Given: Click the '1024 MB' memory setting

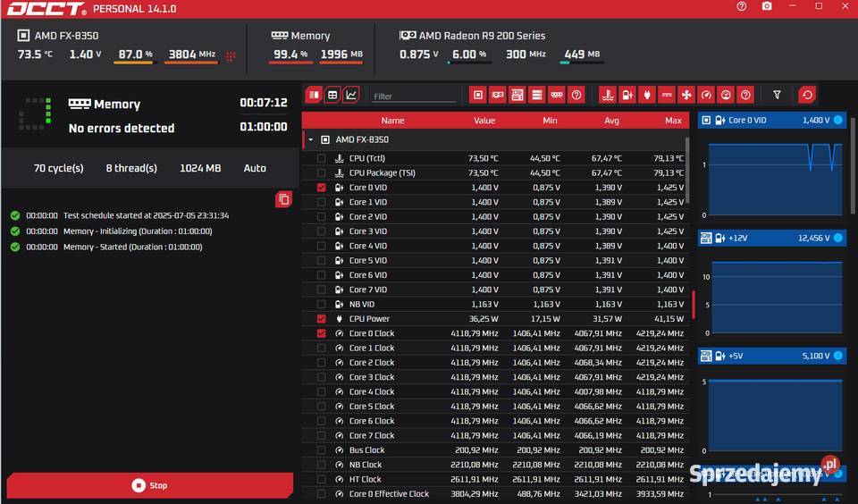Looking at the screenshot, I should [x=200, y=168].
